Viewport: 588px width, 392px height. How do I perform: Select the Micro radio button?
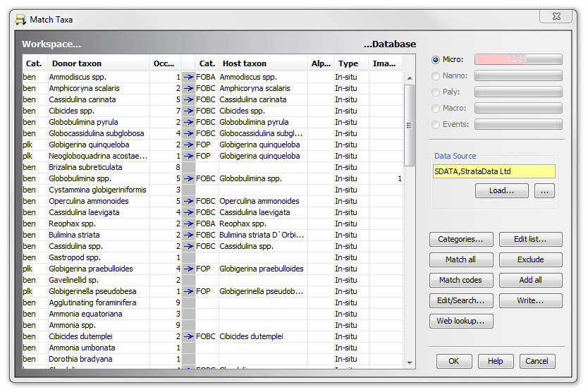click(x=436, y=60)
